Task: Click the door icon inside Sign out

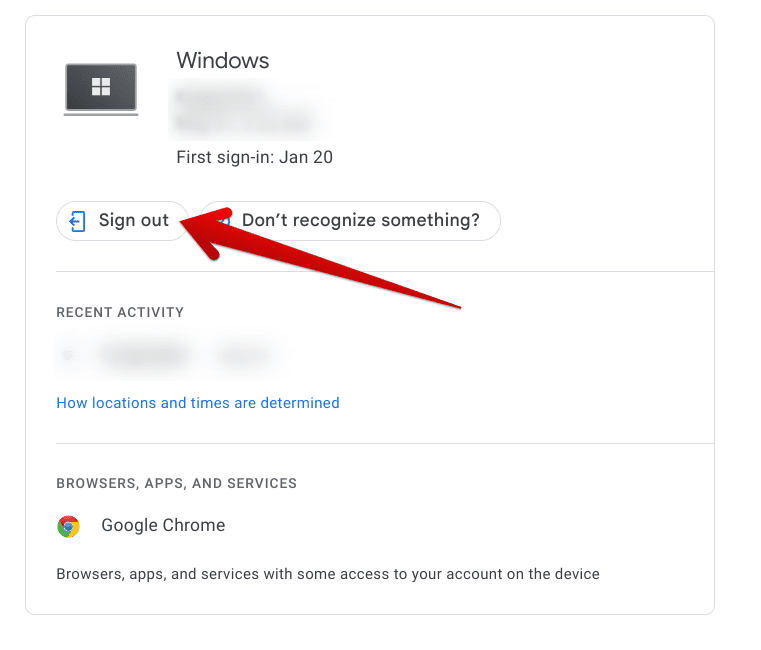Action: [x=78, y=221]
